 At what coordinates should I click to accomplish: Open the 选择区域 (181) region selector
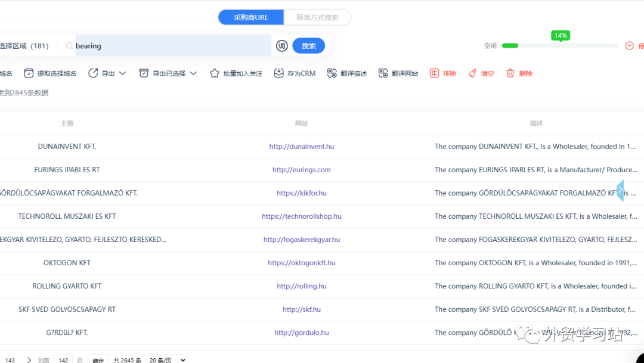[24, 45]
